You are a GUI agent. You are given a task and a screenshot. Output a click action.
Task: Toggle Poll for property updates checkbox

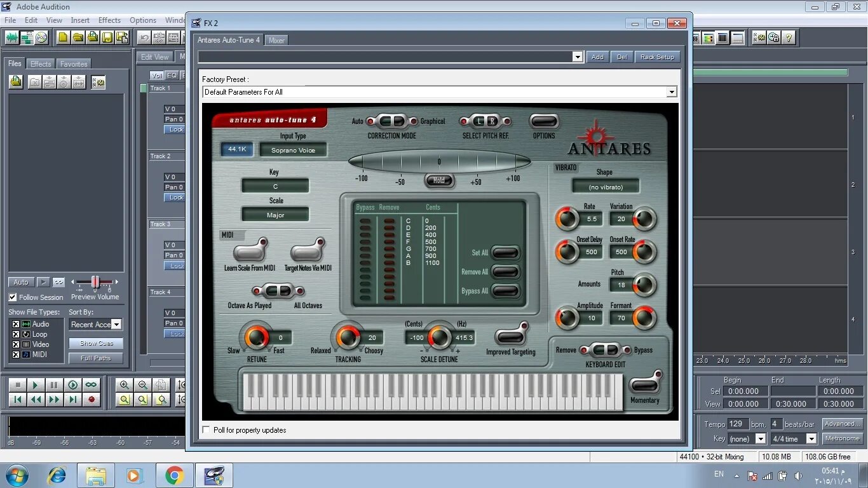(x=206, y=430)
